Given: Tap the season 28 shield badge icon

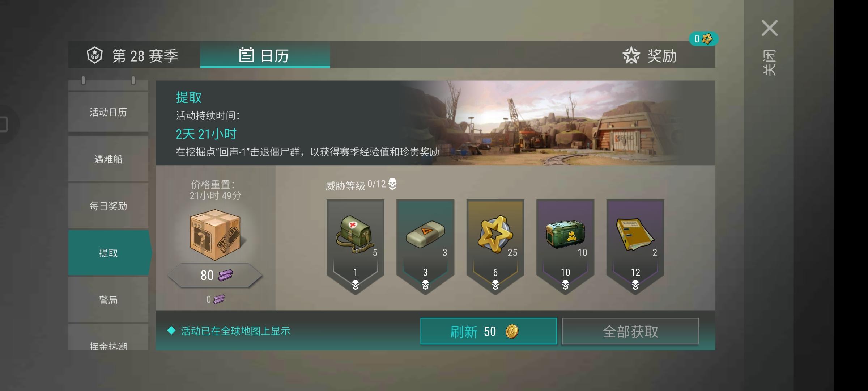Looking at the screenshot, I should pos(95,55).
